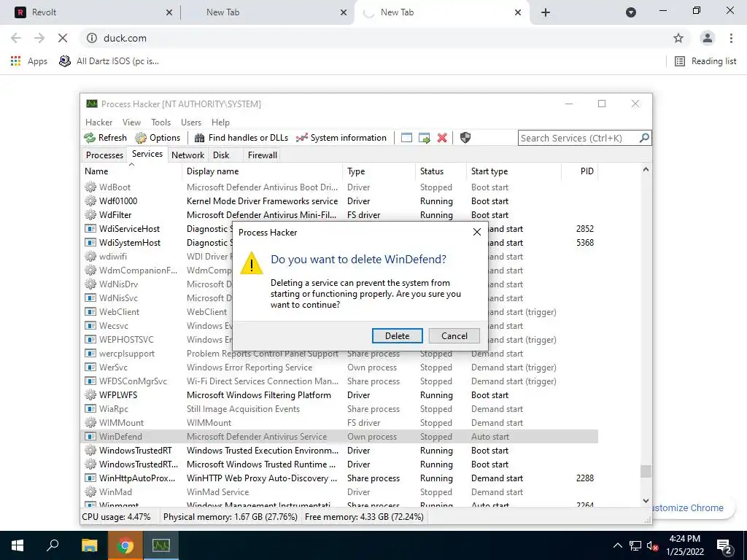Open the Hacker menu
747x560 pixels.
(98, 122)
